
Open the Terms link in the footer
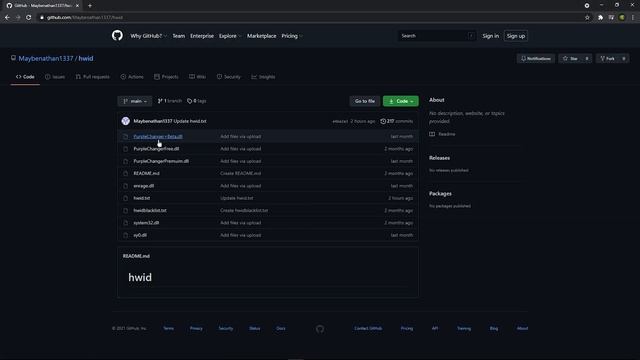[169, 329]
